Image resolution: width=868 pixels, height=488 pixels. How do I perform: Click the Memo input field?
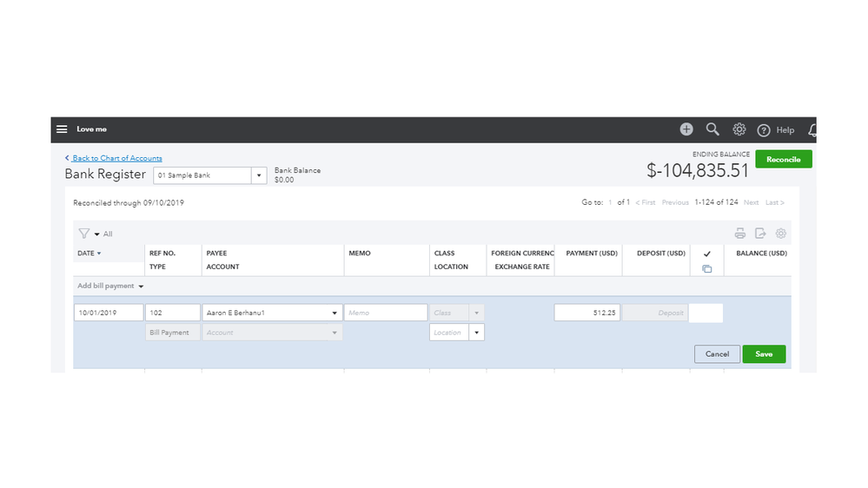pos(386,313)
